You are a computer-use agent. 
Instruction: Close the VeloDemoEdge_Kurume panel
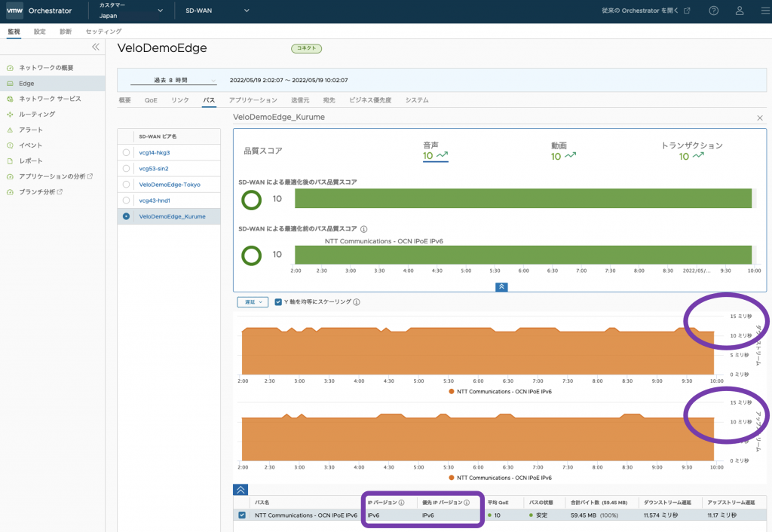[x=759, y=118]
